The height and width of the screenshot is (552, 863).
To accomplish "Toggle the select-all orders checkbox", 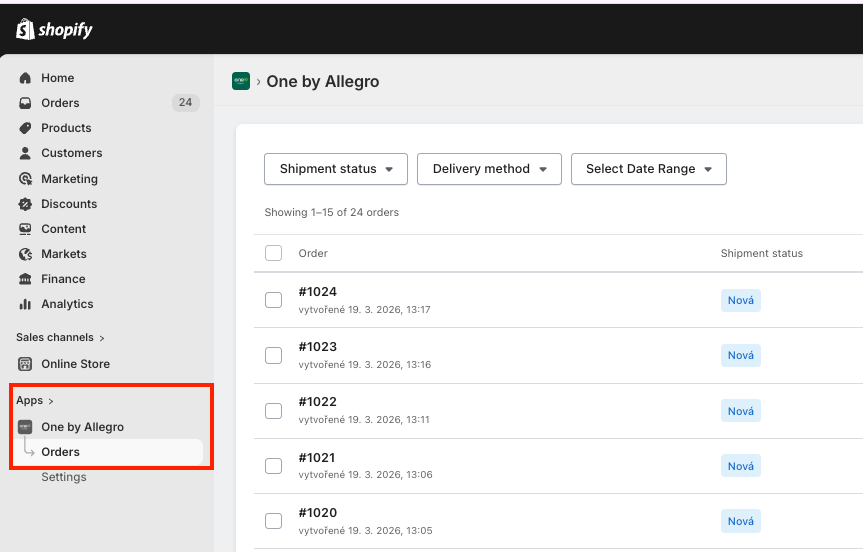I will click(274, 253).
